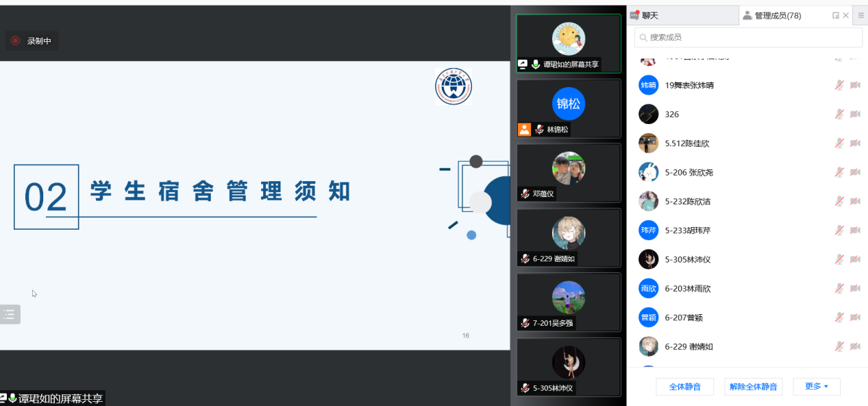The image size is (868, 406).
Task: Toggle microphone for 19舞表张炜晴
Action: click(839, 86)
